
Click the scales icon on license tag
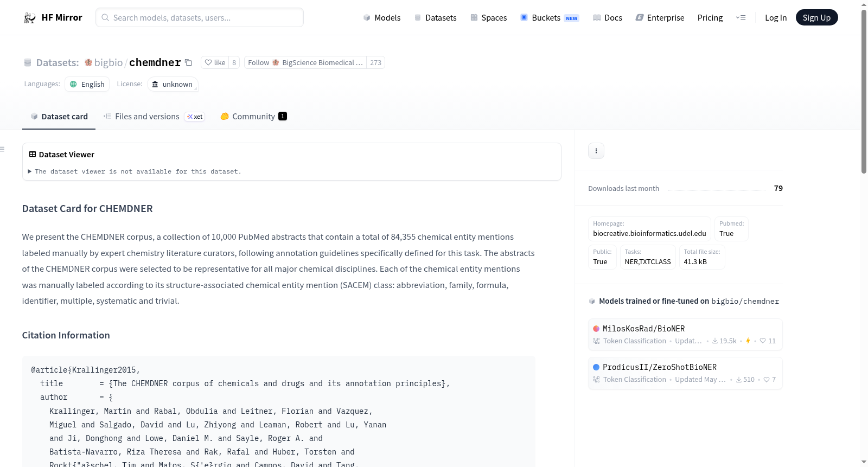click(155, 84)
